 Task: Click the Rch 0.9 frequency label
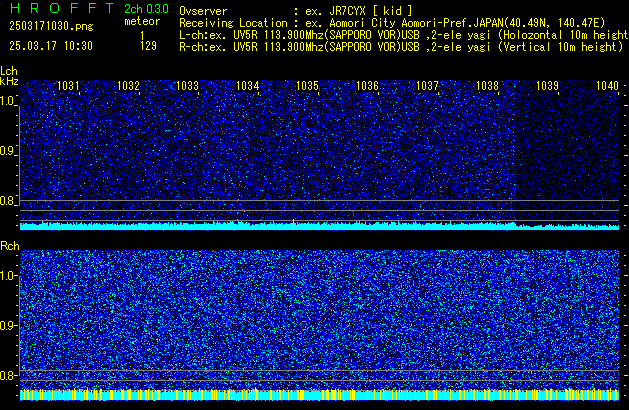tap(8, 325)
